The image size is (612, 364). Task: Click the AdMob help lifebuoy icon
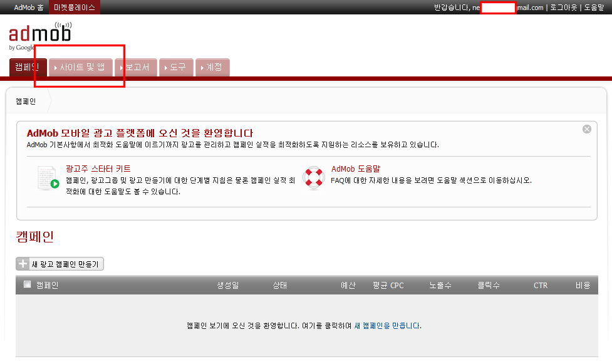(x=313, y=177)
